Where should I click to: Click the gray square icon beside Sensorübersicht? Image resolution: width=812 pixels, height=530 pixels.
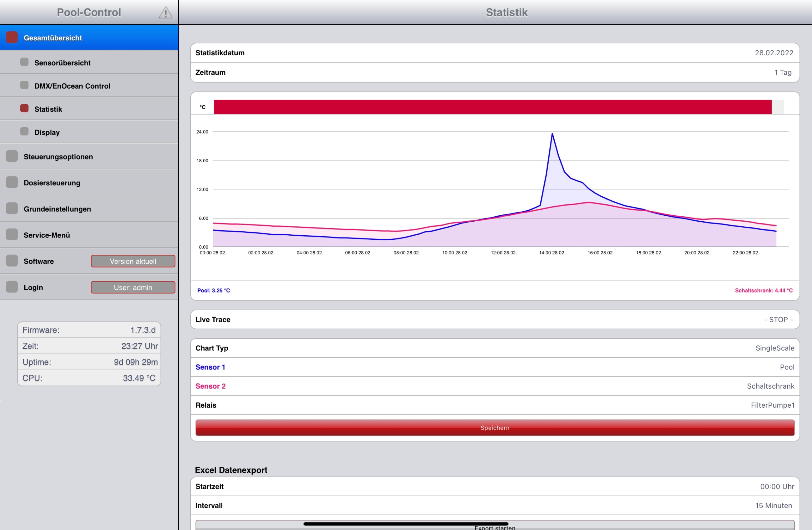[x=24, y=62]
